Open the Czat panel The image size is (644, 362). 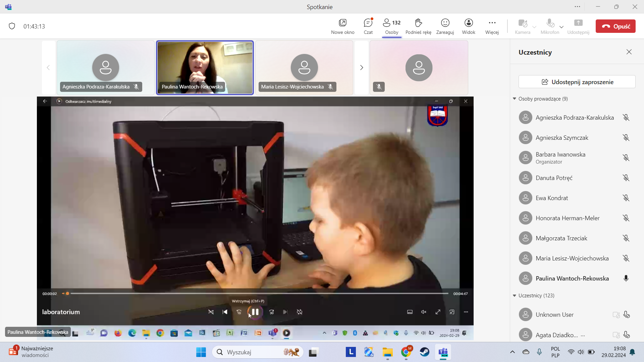[368, 26]
